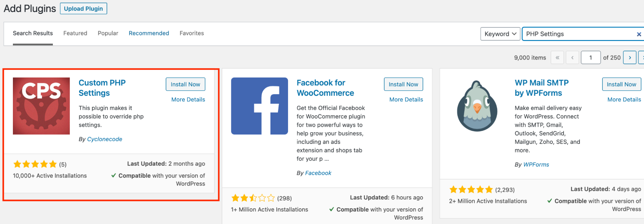Open the Cyclonecode author link
Image resolution: width=644 pixels, height=224 pixels.
tap(105, 139)
